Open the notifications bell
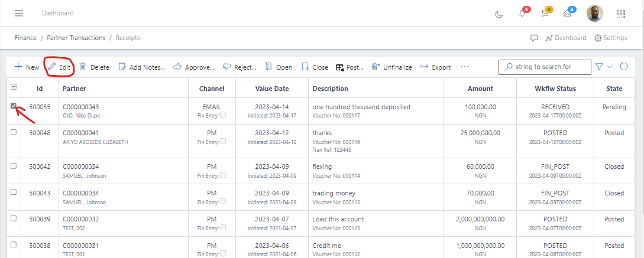Viewport: 644px width, 258px height. [522, 14]
